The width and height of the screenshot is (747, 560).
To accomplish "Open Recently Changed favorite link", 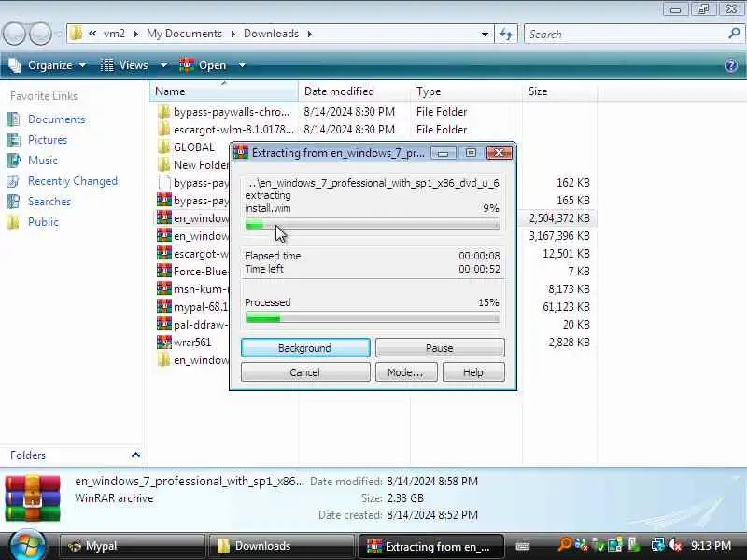I will (73, 181).
